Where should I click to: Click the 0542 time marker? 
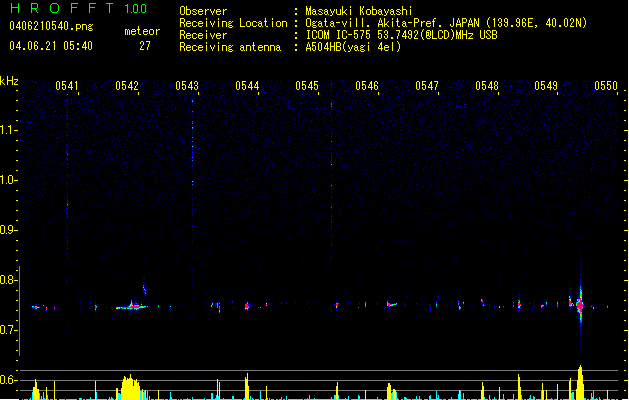pyautogui.click(x=127, y=86)
